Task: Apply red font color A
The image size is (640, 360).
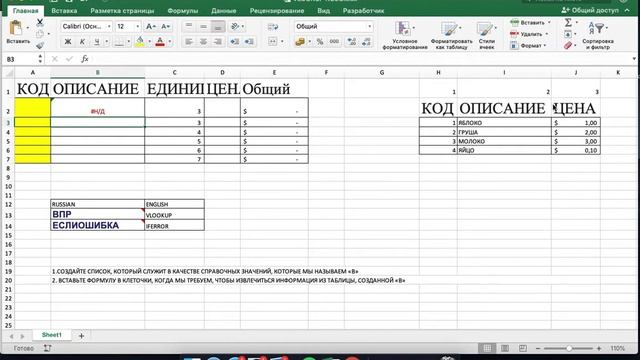Action: tap(160, 42)
